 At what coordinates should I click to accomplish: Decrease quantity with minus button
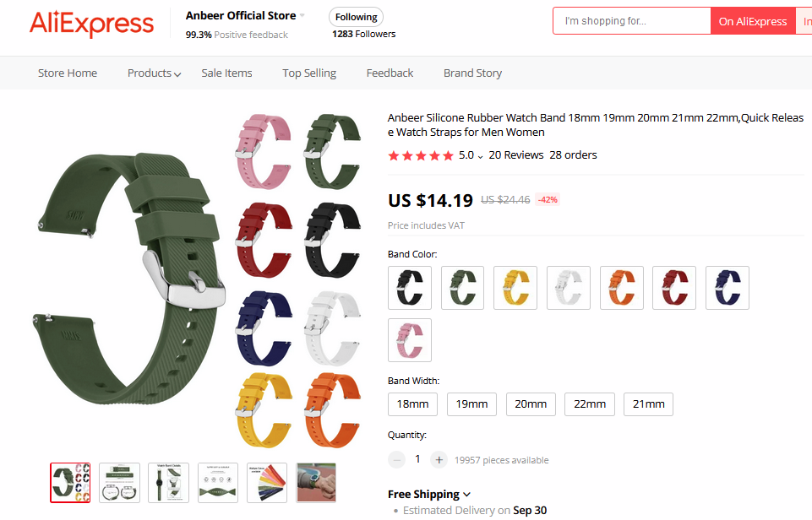397,459
